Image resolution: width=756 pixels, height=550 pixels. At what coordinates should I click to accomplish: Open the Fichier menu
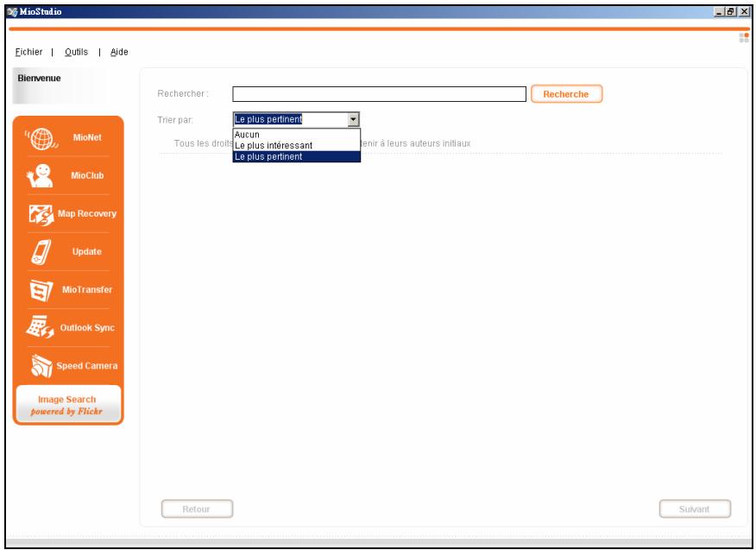28,52
